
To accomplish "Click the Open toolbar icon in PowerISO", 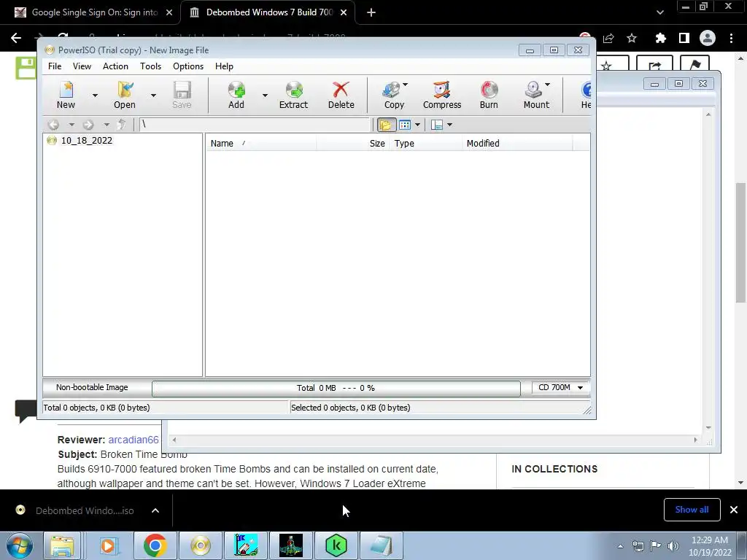I will pos(125,95).
